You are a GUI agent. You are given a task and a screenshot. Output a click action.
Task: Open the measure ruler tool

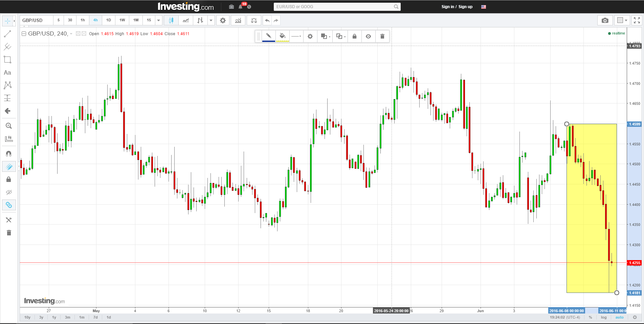coord(9,139)
